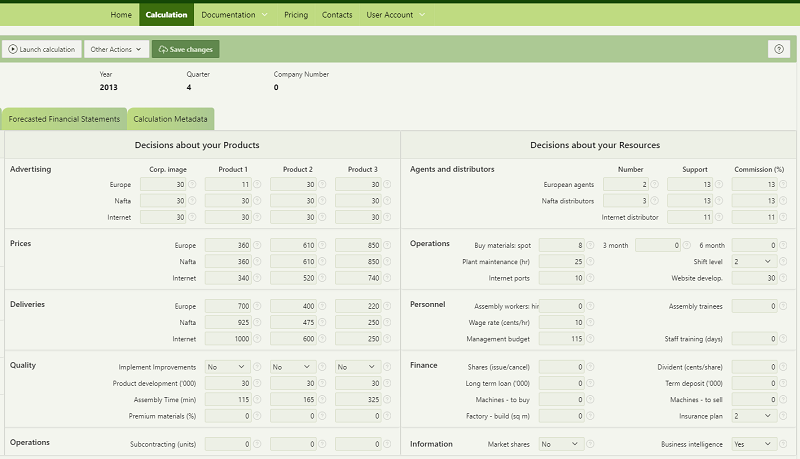Screen dimensions: 800x459
Task: Click help icon beside European agents Number
Action: click(655, 184)
